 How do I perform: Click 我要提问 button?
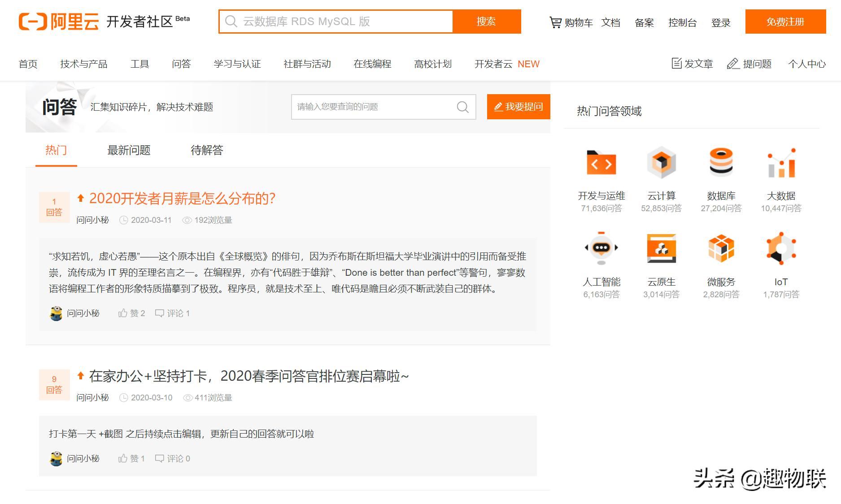pos(519,107)
